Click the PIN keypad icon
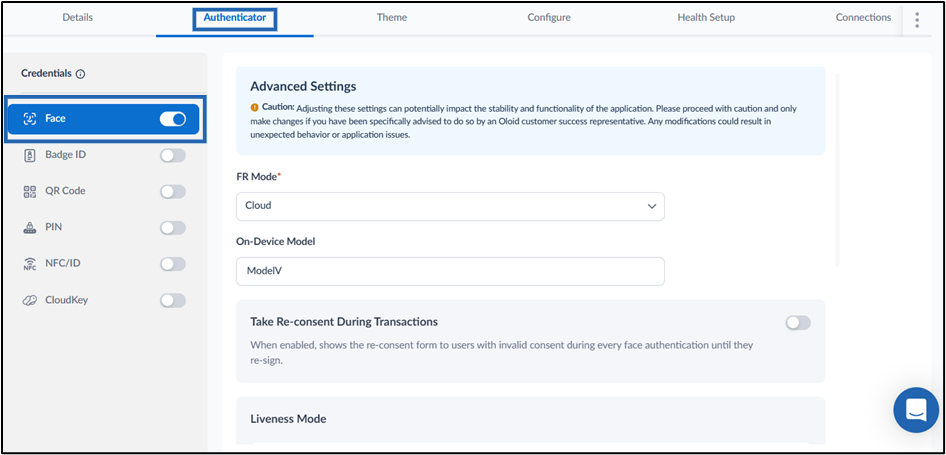The image size is (946, 455). (x=30, y=228)
